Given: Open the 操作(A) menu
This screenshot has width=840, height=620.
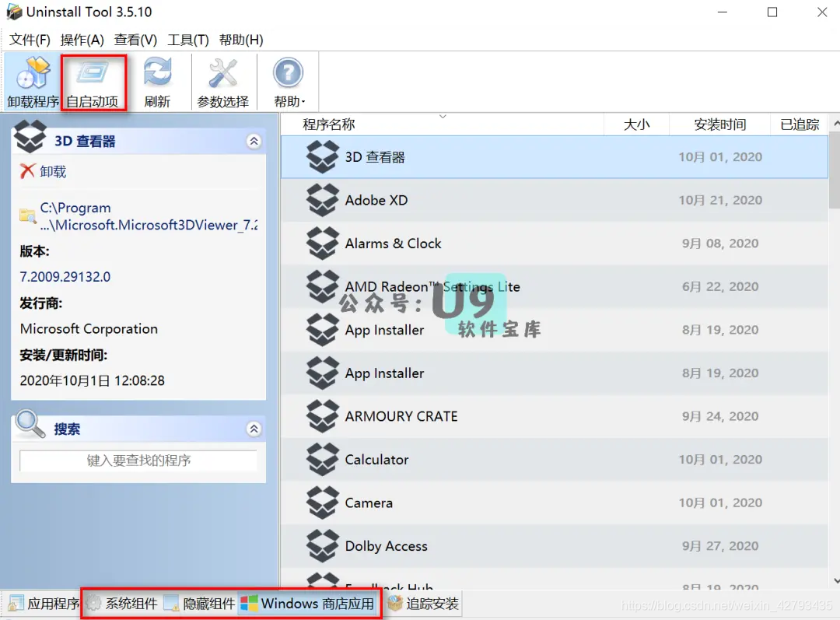Looking at the screenshot, I should (82, 40).
